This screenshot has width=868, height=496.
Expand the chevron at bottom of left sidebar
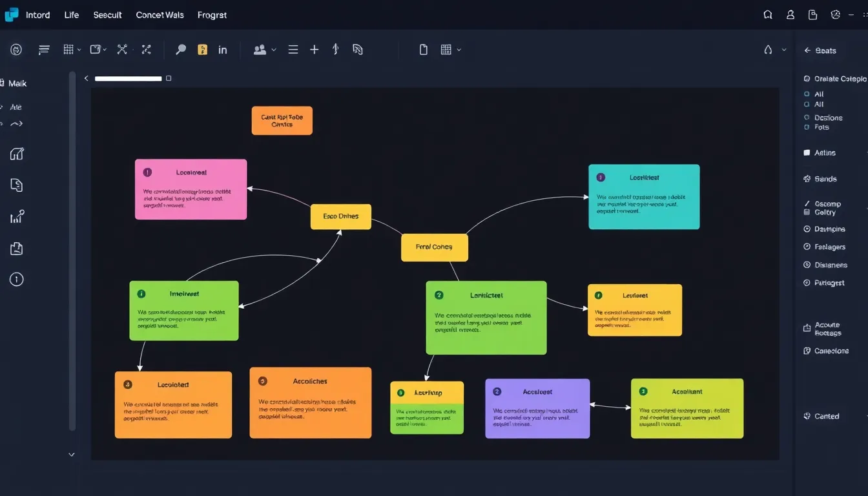click(72, 455)
